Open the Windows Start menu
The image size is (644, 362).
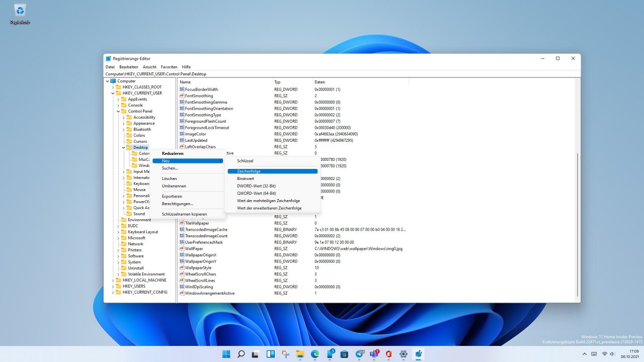pyautogui.click(x=227, y=354)
